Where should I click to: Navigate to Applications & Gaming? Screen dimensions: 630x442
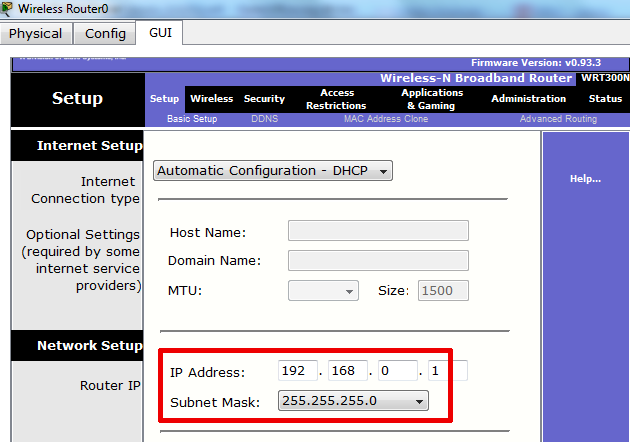(431, 99)
